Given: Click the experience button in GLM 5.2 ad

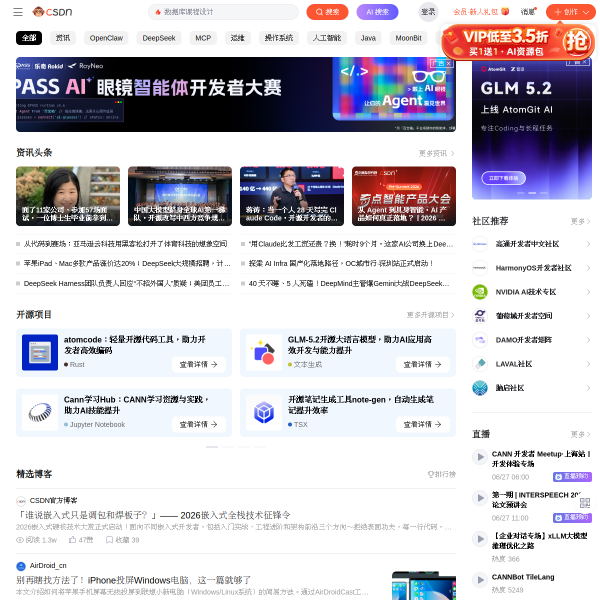Looking at the screenshot, I should point(503,178).
